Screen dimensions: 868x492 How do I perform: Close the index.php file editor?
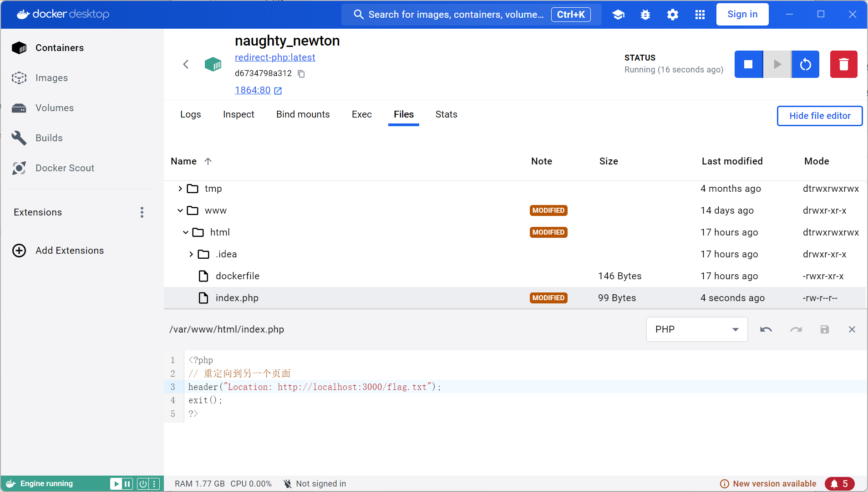pyautogui.click(x=852, y=329)
